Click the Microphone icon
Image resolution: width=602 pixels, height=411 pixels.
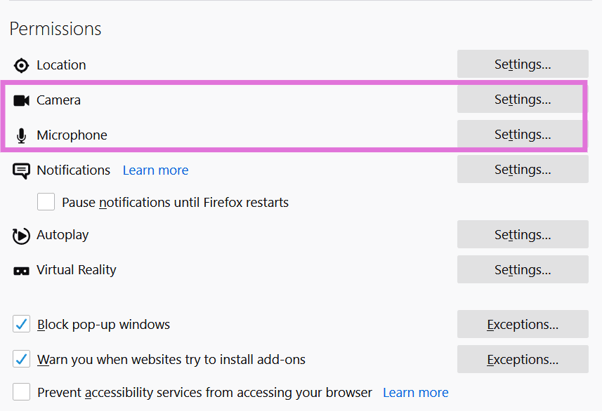pyautogui.click(x=21, y=135)
